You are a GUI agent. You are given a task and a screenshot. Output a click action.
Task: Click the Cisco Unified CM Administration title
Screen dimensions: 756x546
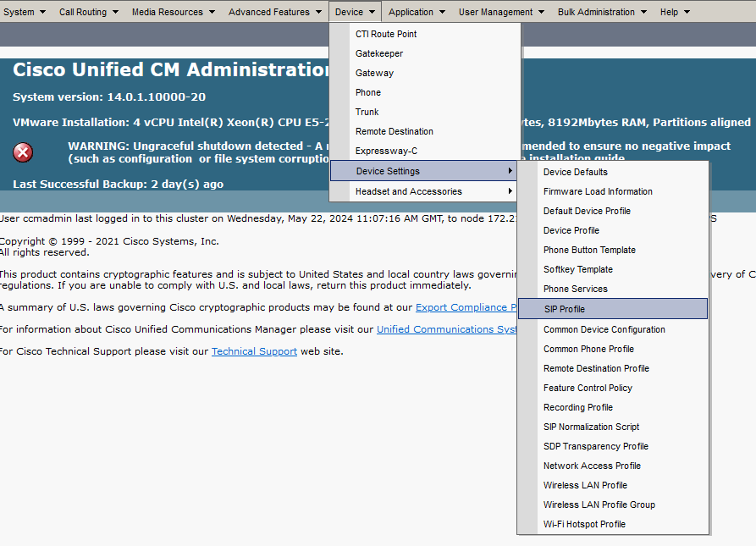(x=171, y=70)
